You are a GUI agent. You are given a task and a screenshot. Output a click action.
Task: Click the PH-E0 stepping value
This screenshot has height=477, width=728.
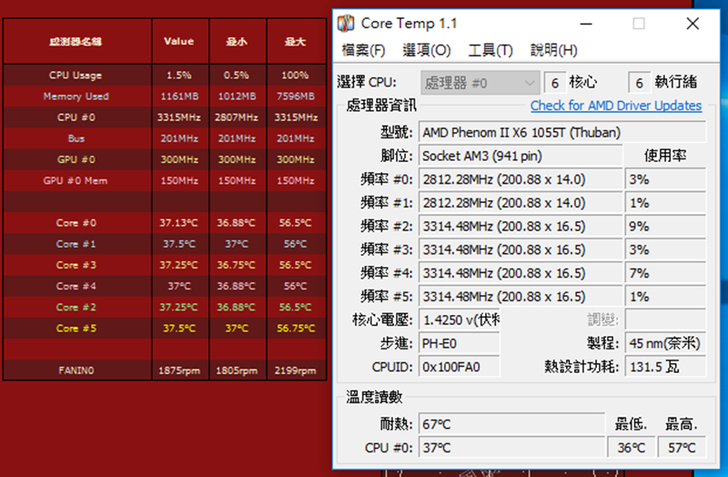tap(459, 344)
